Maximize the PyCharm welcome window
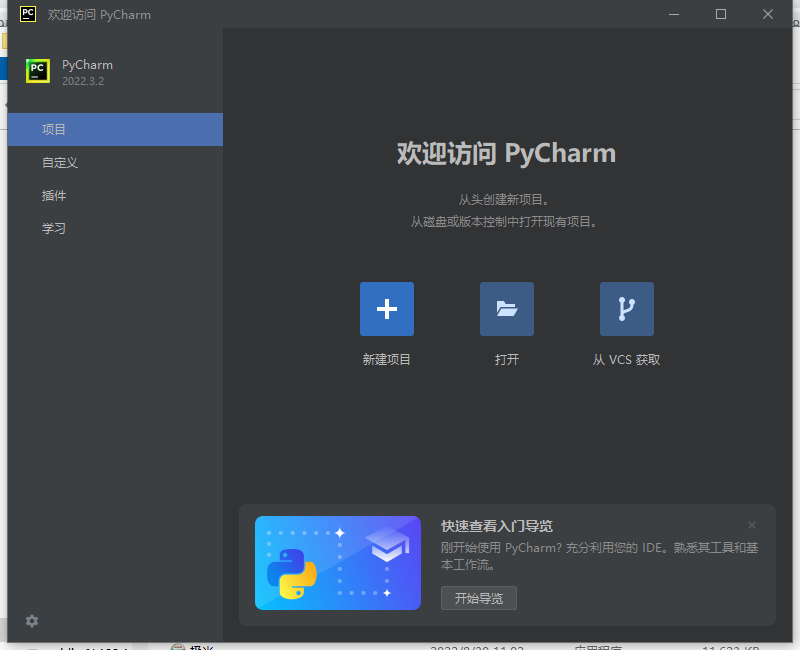The width and height of the screenshot is (800, 650). point(721,14)
